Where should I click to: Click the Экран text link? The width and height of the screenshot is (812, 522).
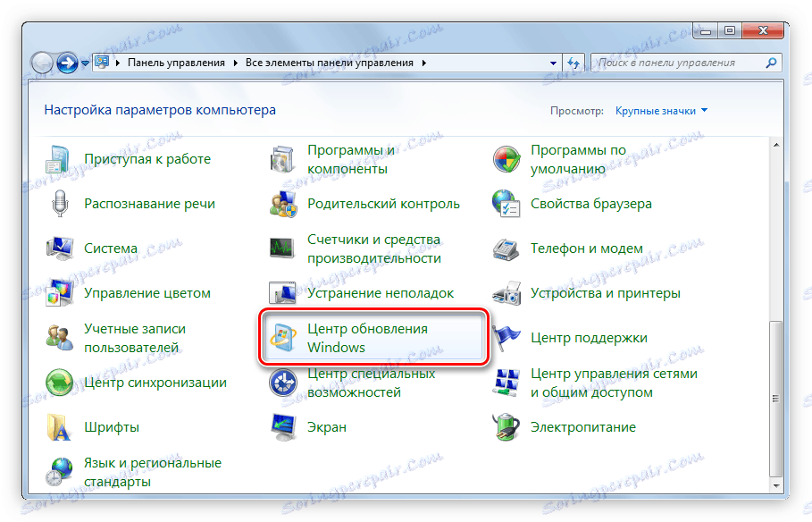(x=327, y=427)
